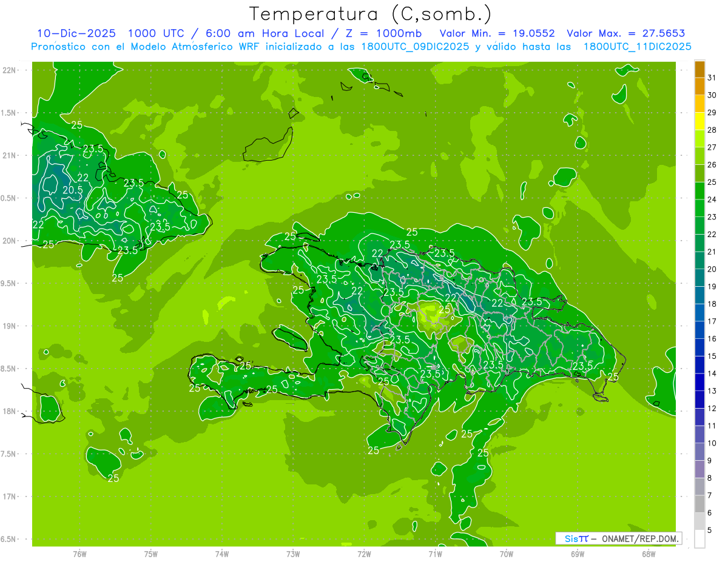The height and width of the screenshot is (562, 728).
Task: Click the Temperatura (C,somb.) title
Action: (371, 13)
